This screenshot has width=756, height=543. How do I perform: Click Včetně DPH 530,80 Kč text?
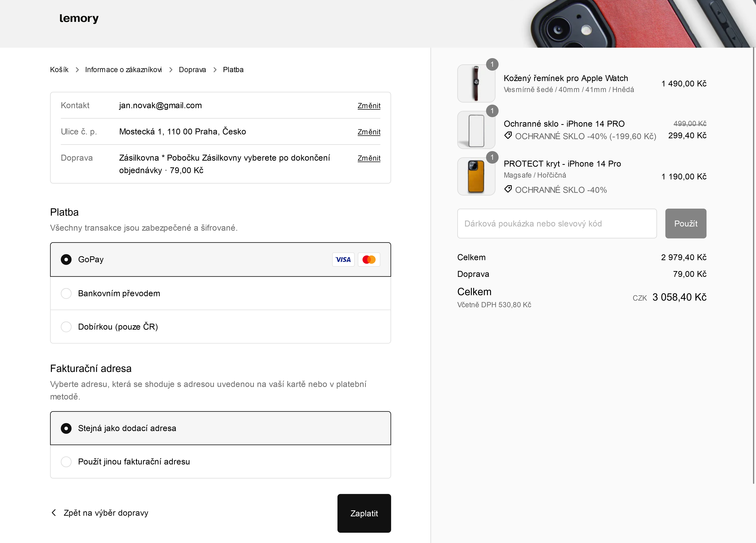click(494, 305)
